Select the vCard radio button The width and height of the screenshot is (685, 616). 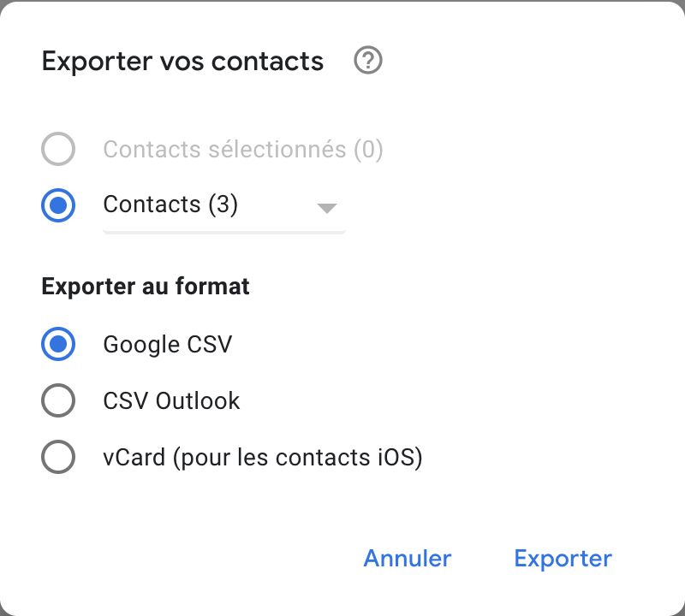58,458
